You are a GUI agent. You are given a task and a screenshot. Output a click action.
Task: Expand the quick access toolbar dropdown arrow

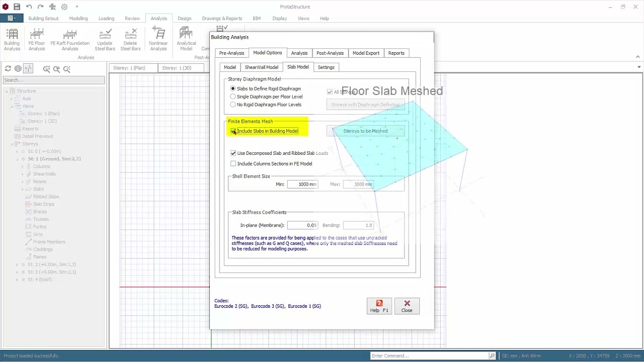click(77, 7)
